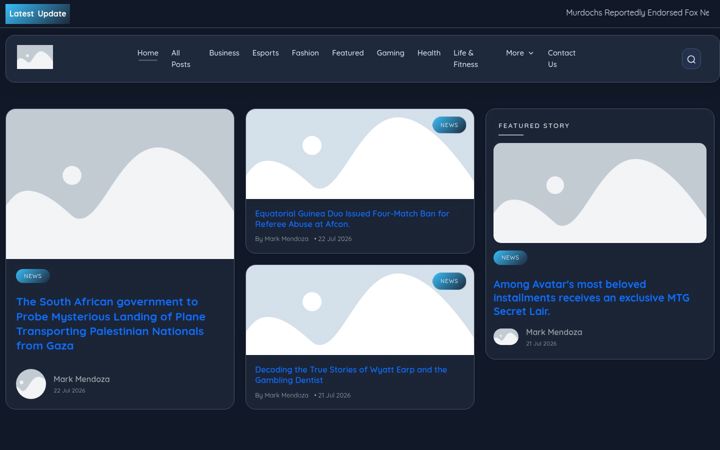720x450 pixels.
Task: Expand the More menu chevron
Action: coord(531,53)
